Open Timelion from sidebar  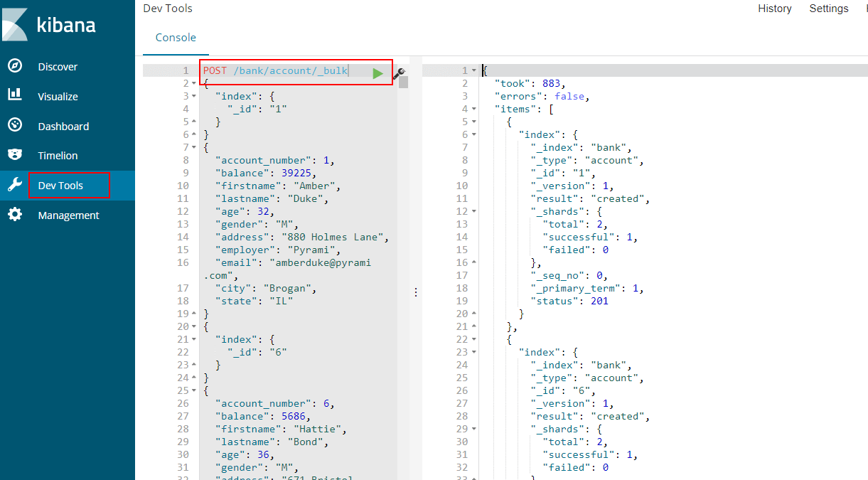click(58, 156)
